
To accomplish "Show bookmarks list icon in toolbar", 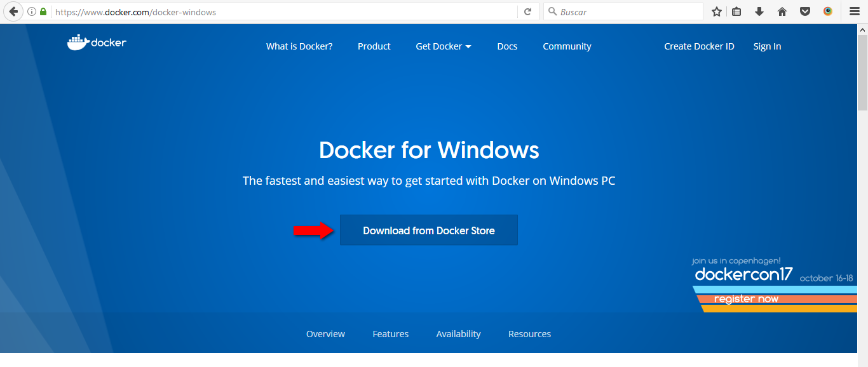I will (x=737, y=11).
